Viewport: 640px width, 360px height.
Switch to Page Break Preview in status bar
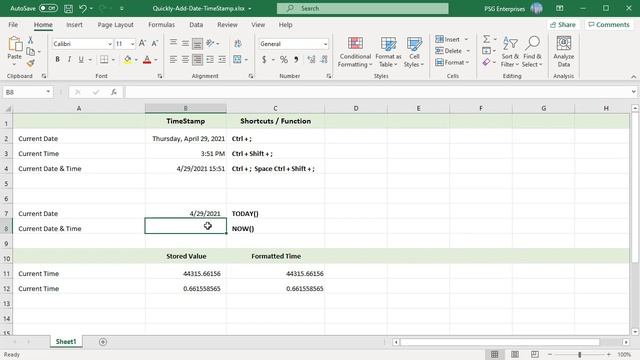(x=535, y=354)
